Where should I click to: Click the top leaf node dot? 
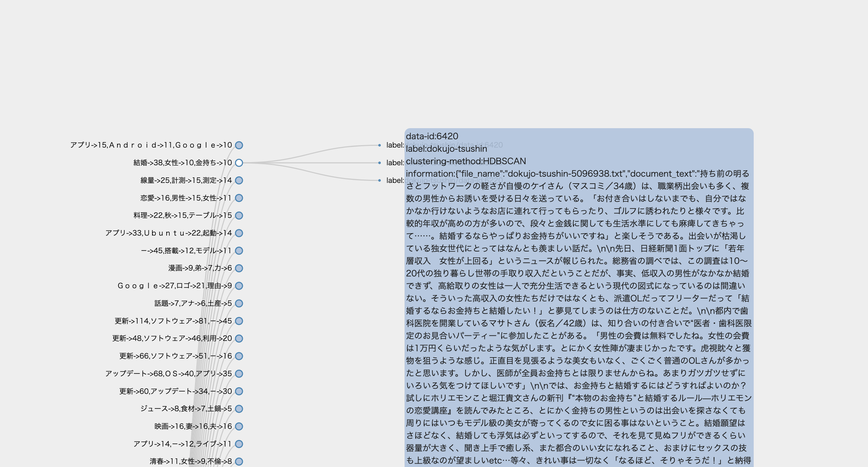[380, 145]
